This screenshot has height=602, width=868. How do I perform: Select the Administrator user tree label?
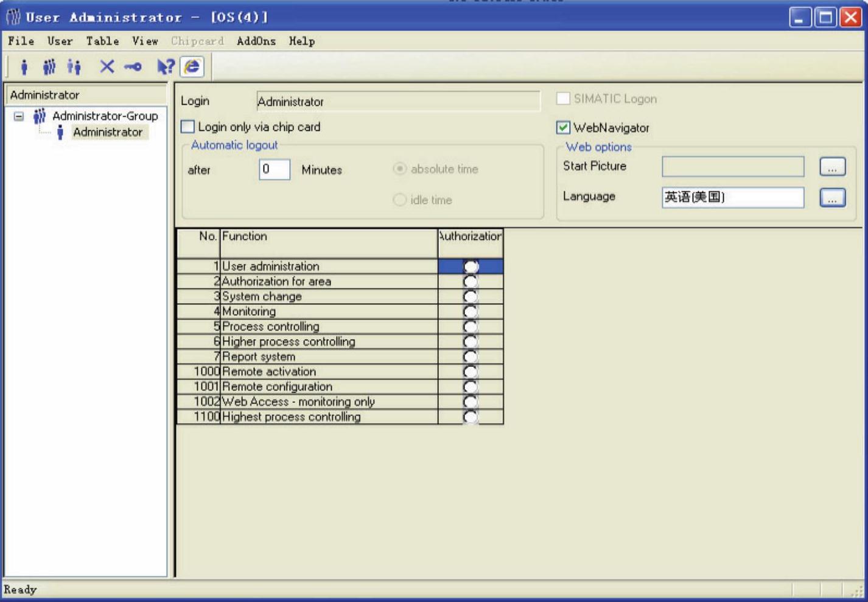(108, 132)
